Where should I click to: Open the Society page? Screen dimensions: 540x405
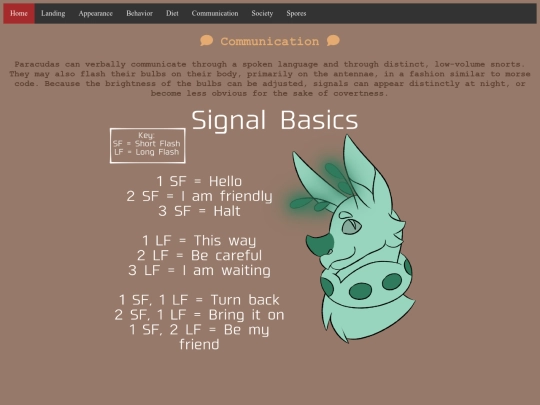[x=262, y=13]
